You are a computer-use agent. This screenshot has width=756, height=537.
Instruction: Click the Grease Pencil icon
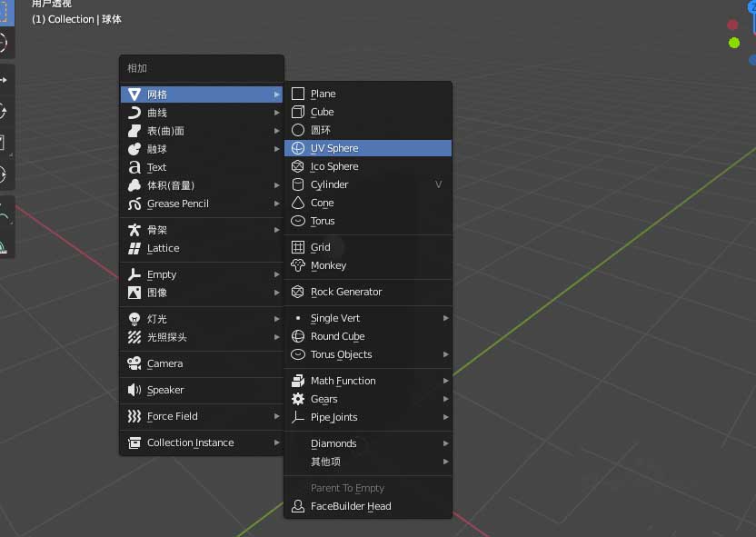134,204
